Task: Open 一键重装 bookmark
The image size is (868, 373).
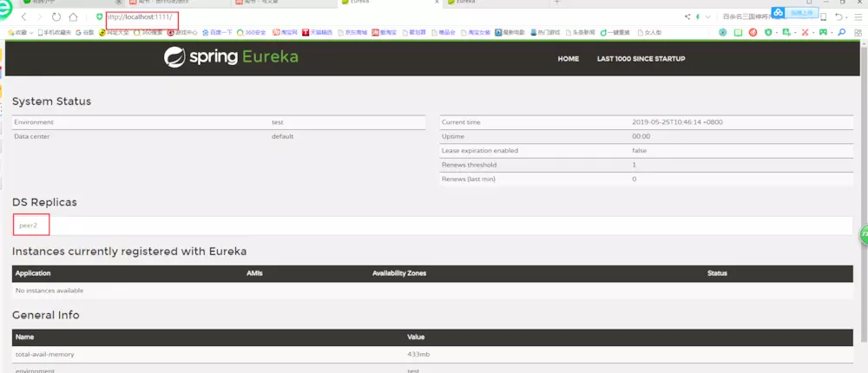Action: point(616,33)
